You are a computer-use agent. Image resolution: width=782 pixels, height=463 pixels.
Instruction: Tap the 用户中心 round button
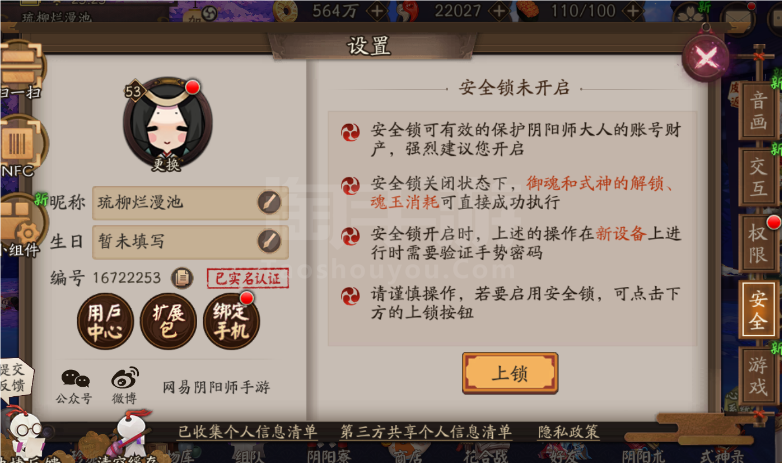[x=105, y=321]
